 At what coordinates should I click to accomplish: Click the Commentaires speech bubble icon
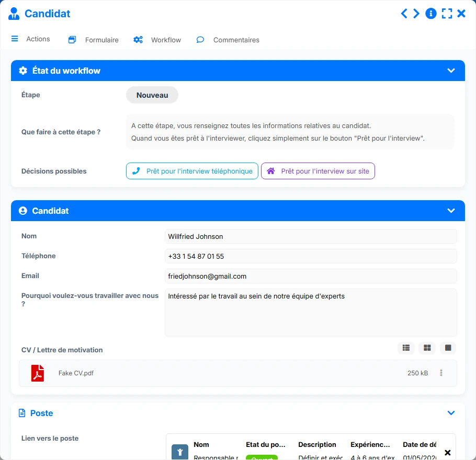pyautogui.click(x=200, y=40)
